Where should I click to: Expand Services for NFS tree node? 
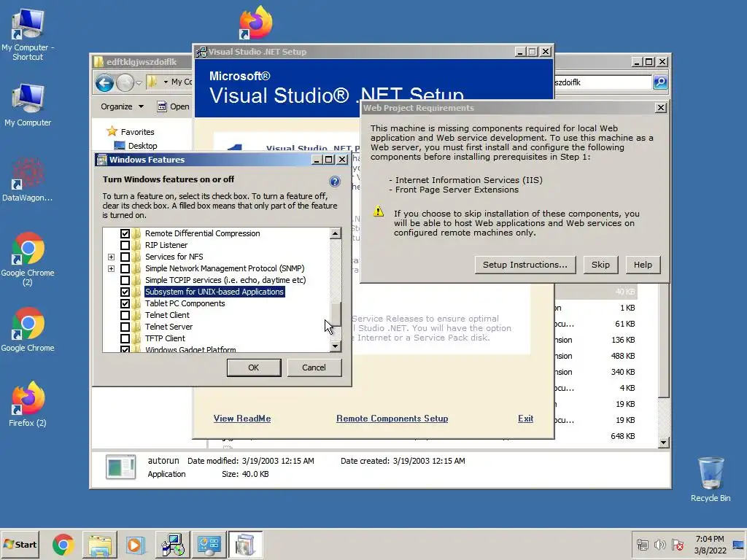coord(111,257)
